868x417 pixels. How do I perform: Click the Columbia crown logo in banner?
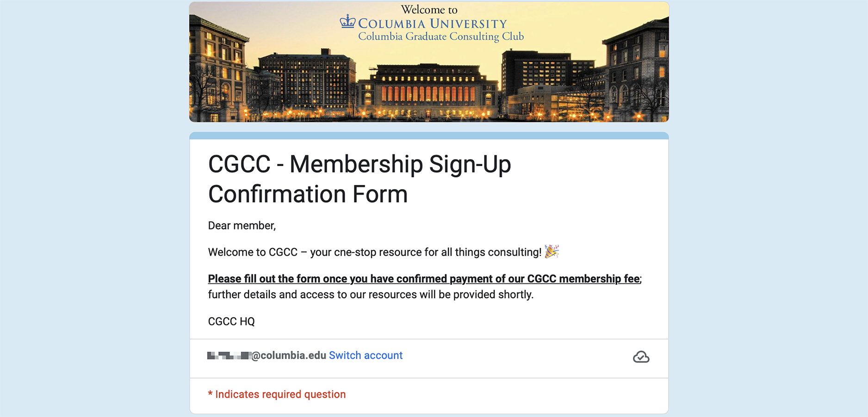(347, 22)
